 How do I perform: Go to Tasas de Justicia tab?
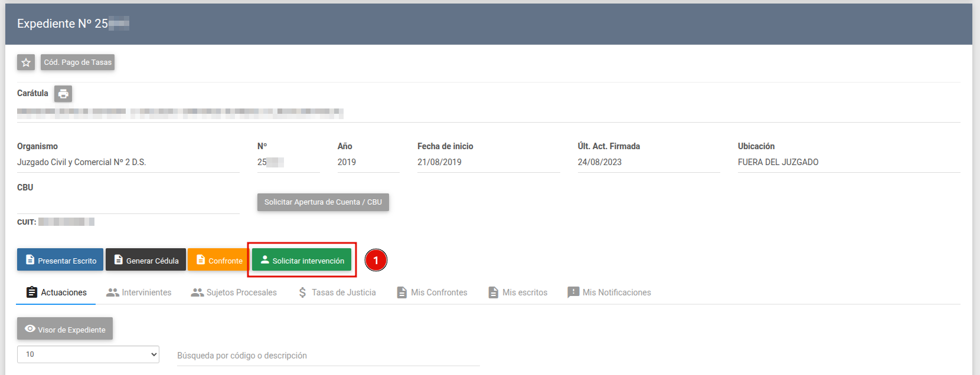click(x=337, y=292)
